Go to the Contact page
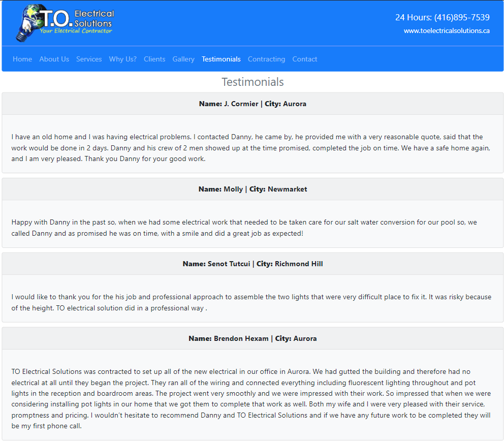The width and height of the screenshot is (504, 443). (x=305, y=59)
